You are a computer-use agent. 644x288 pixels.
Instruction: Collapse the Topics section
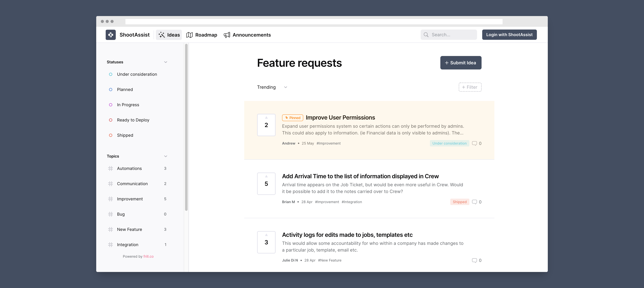pyautogui.click(x=165, y=156)
